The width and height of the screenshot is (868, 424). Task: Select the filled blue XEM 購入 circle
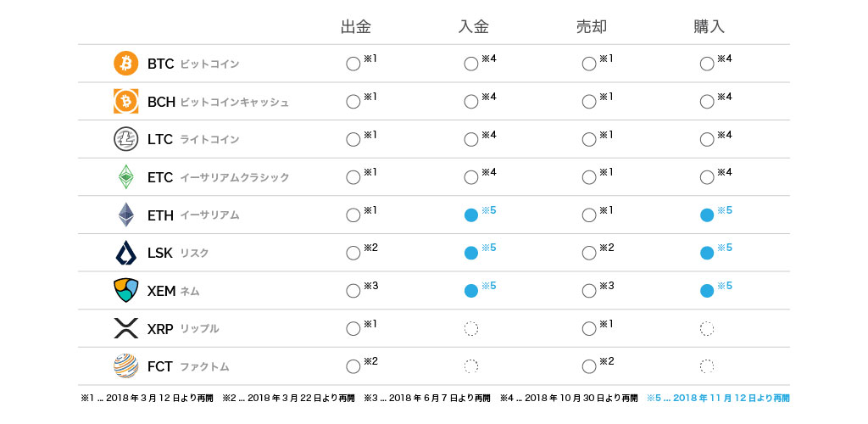coord(707,291)
